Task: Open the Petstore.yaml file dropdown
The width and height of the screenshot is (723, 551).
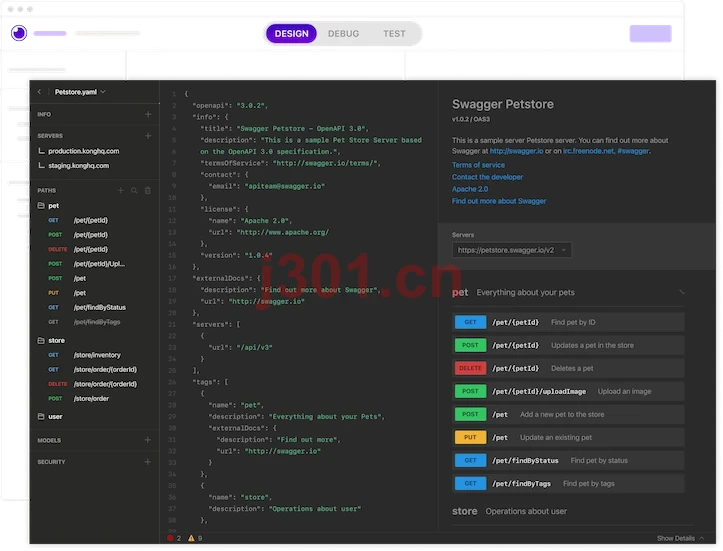Action: (x=80, y=92)
